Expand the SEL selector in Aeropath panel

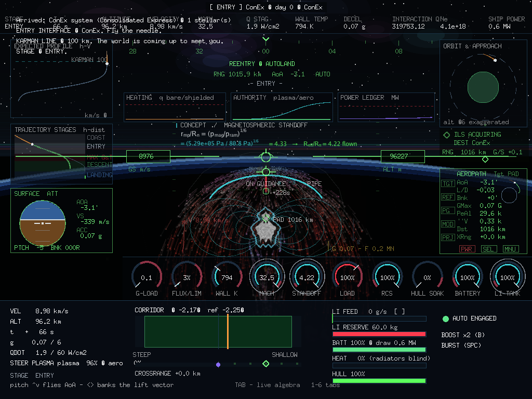coord(488,249)
